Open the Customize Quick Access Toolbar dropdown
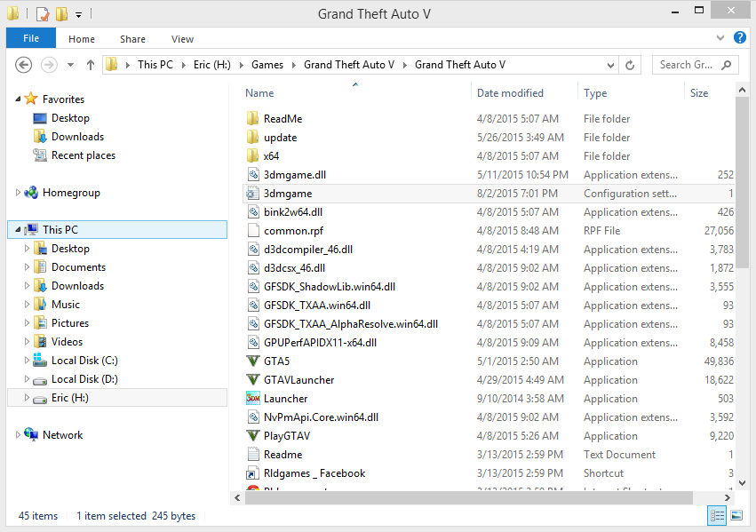 tap(78, 15)
